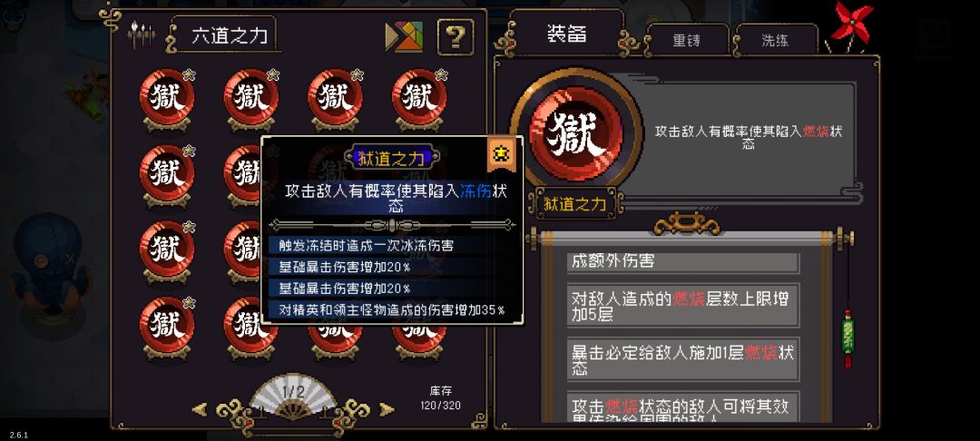Image resolution: width=980 pixels, height=441 pixels.
Task: Select the 装备 tab
Action: coord(567,34)
